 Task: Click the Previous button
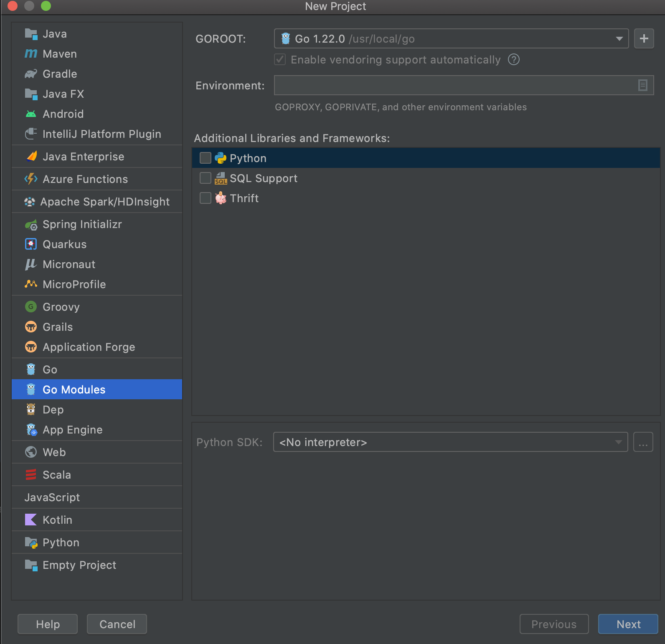tap(554, 624)
